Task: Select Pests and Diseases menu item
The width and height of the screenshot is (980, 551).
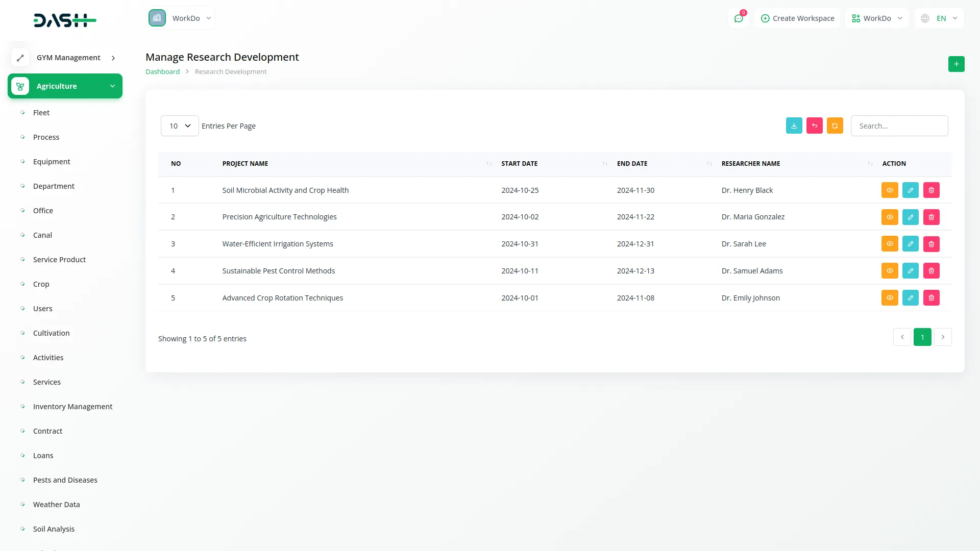Action: pyautogui.click(x=65, y=480)
